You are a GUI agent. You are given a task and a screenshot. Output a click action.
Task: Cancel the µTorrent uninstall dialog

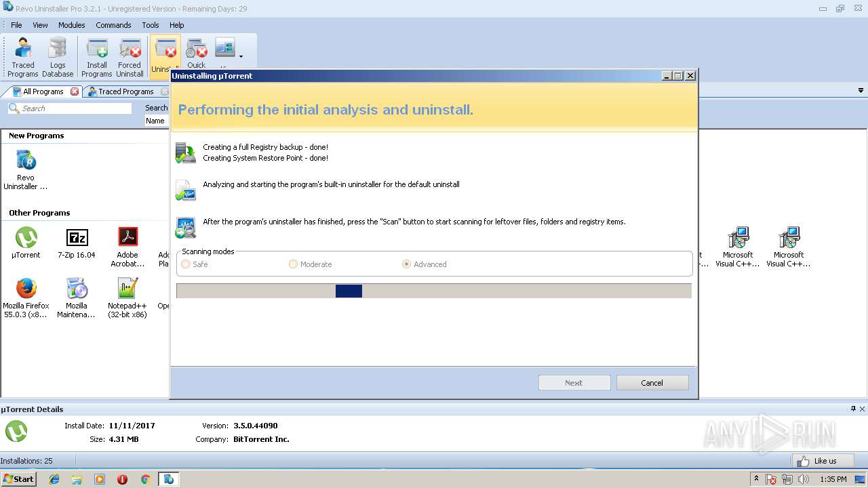(x=652, y=383)
